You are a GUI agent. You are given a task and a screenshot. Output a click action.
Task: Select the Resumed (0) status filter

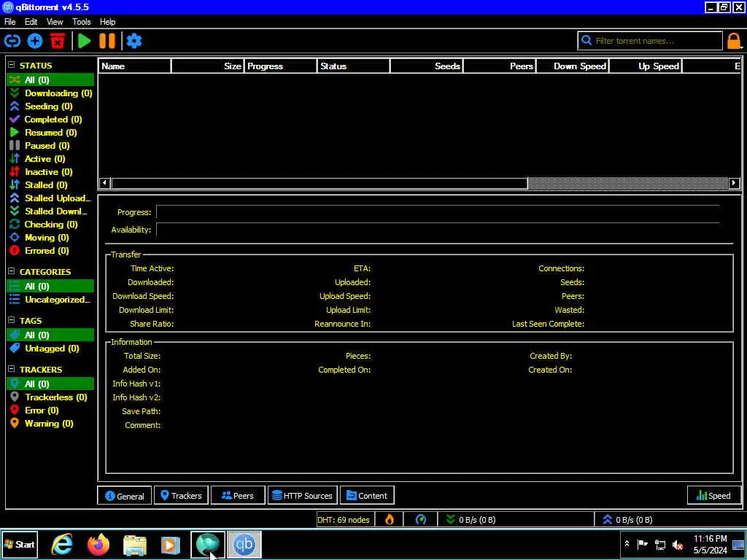(50, 133)
